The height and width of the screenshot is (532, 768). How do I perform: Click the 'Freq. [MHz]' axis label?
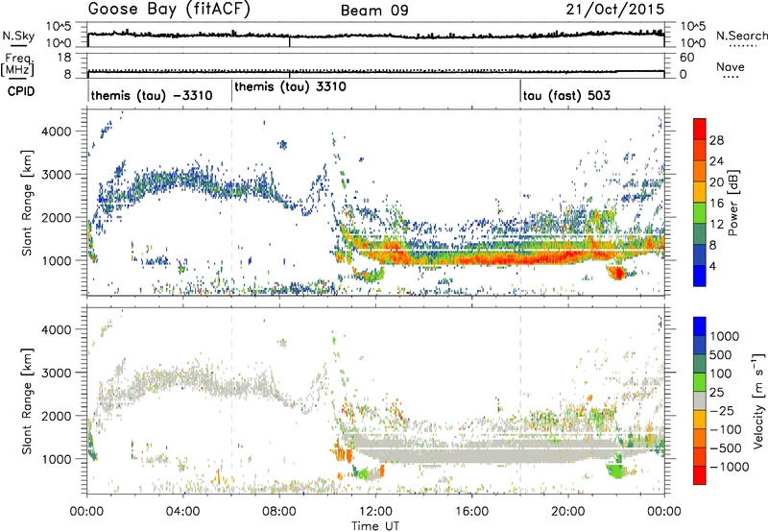[x=18, y=65]
